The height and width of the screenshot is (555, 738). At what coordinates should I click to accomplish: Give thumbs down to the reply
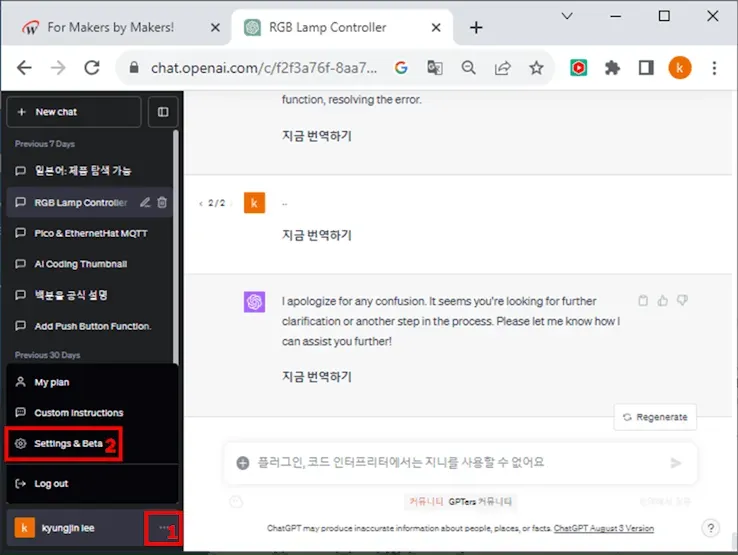(682, 300)
